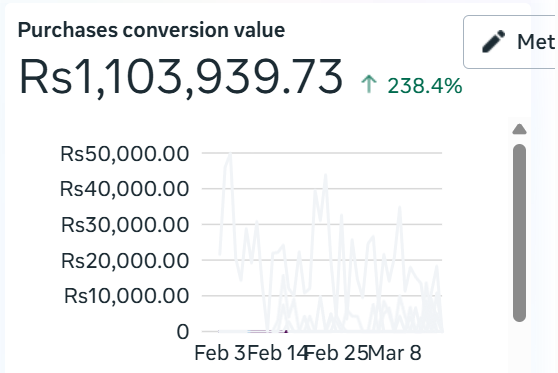Click the scrollbar up arrow
Screen dimensions: 558x373
tap(519, 129)
